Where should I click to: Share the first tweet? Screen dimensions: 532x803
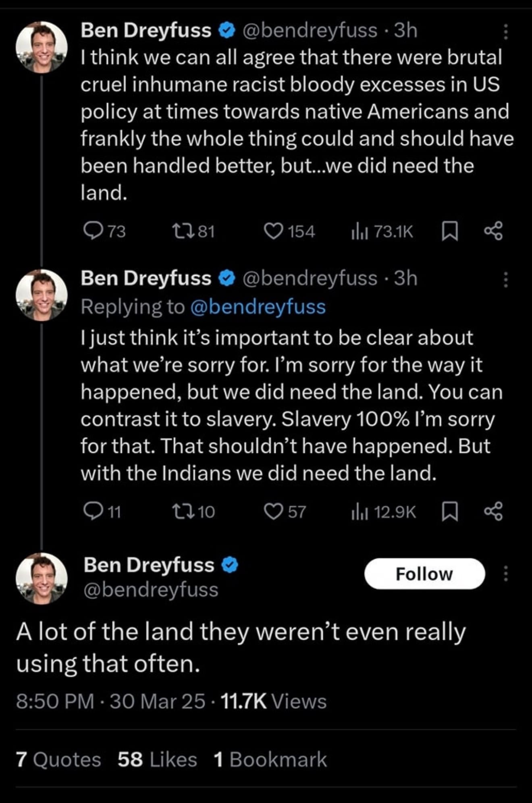click(x=493, y=231)
